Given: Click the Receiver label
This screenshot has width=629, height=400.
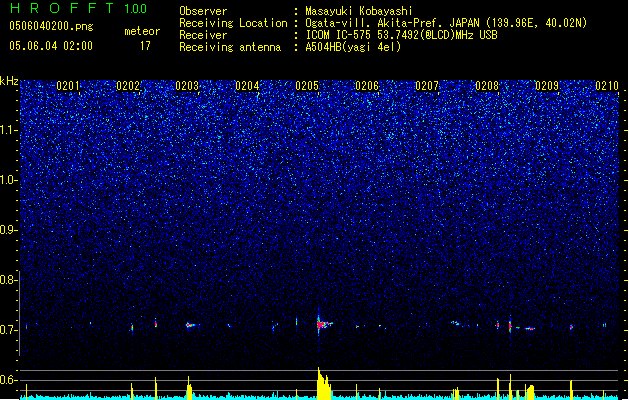Looking at the screenshot, I should [203, 35].
